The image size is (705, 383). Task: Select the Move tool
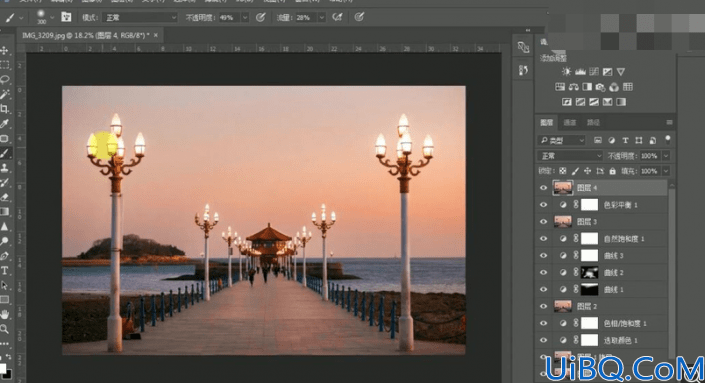pyautogui.click(x=4, y=50)
